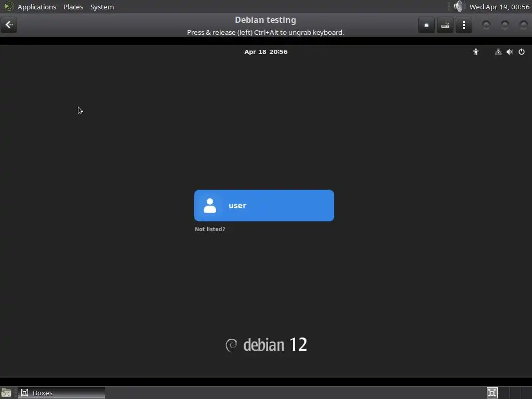This screenshot has height=399, width=532.
Task: Select the user account login button
Action: click(x=264, y=206)
